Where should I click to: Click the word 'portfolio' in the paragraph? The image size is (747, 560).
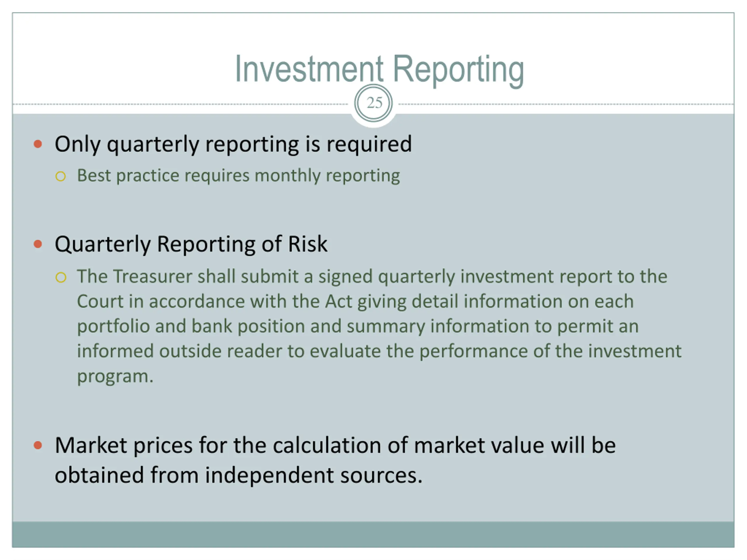114,326
